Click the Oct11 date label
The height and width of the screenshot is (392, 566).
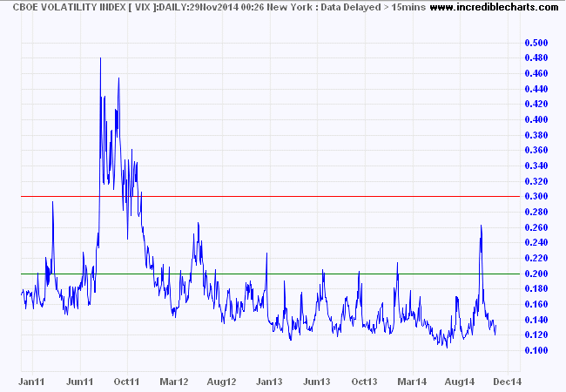[127, 382]
